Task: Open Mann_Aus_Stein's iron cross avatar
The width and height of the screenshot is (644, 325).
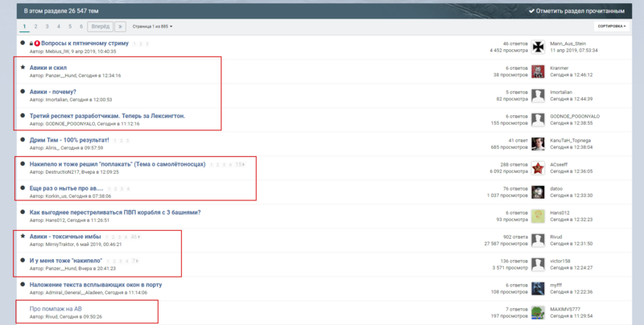Action: [x=539, y=47]
